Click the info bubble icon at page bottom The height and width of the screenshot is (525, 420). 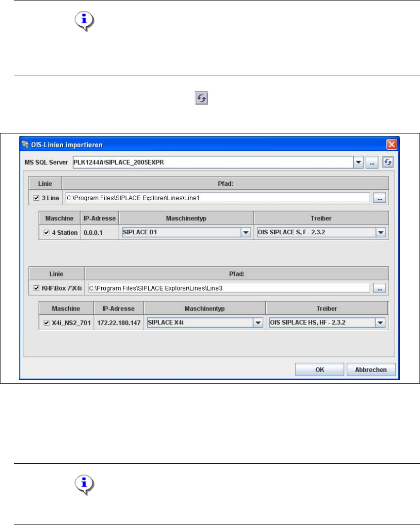pyautogui.click(x=84, y=484)
